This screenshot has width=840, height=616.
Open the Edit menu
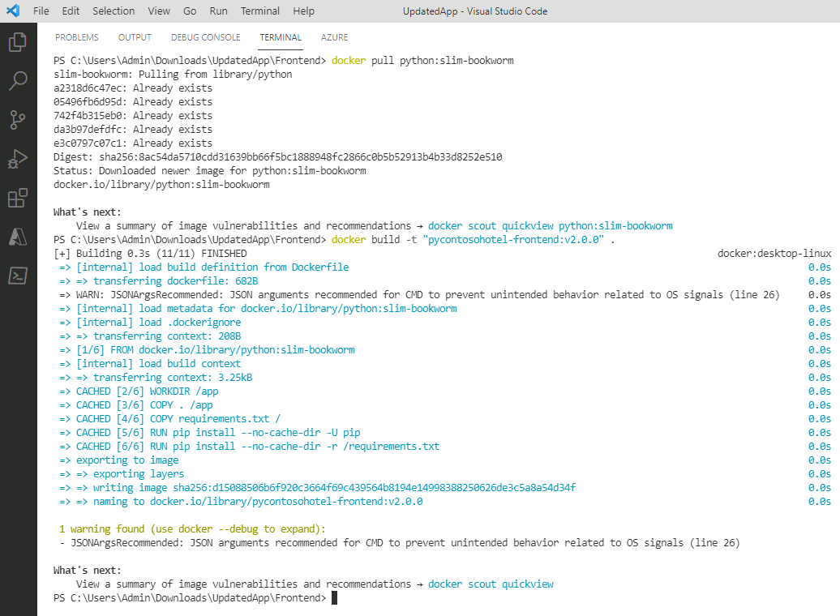click(71, 11)
